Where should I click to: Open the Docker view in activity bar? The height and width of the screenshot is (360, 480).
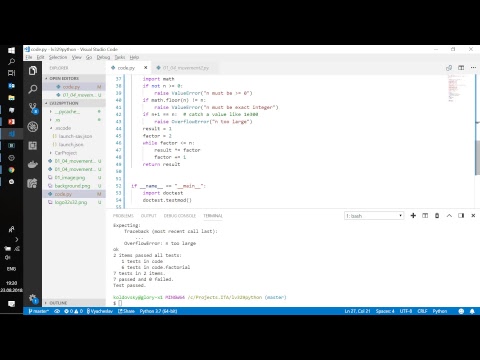[x=33, y=164]
